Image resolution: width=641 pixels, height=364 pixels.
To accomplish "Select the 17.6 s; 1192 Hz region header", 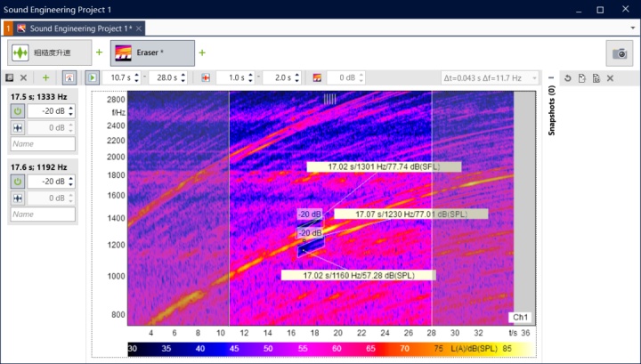I will (x=39, y=167).
